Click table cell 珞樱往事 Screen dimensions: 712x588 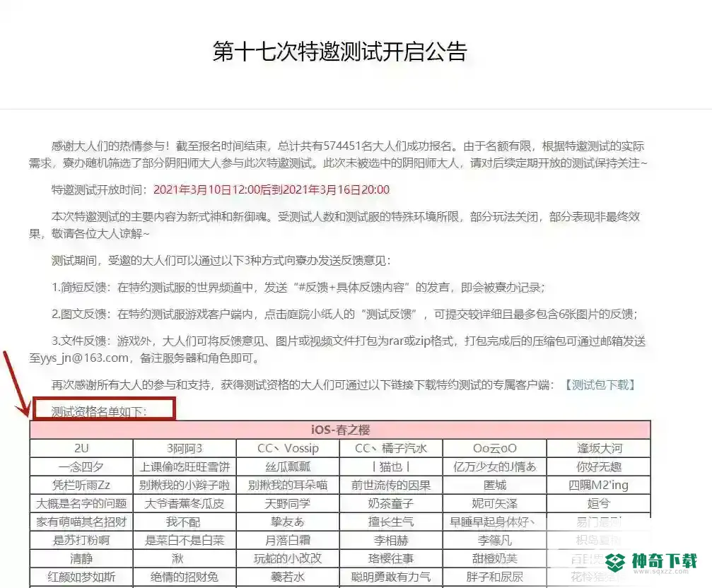click(391, 558)
